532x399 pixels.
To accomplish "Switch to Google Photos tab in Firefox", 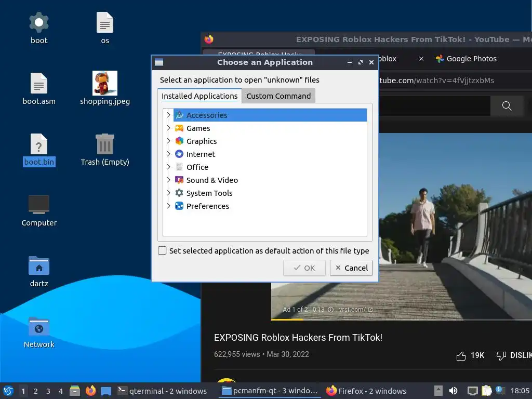I will coord(466,59).
